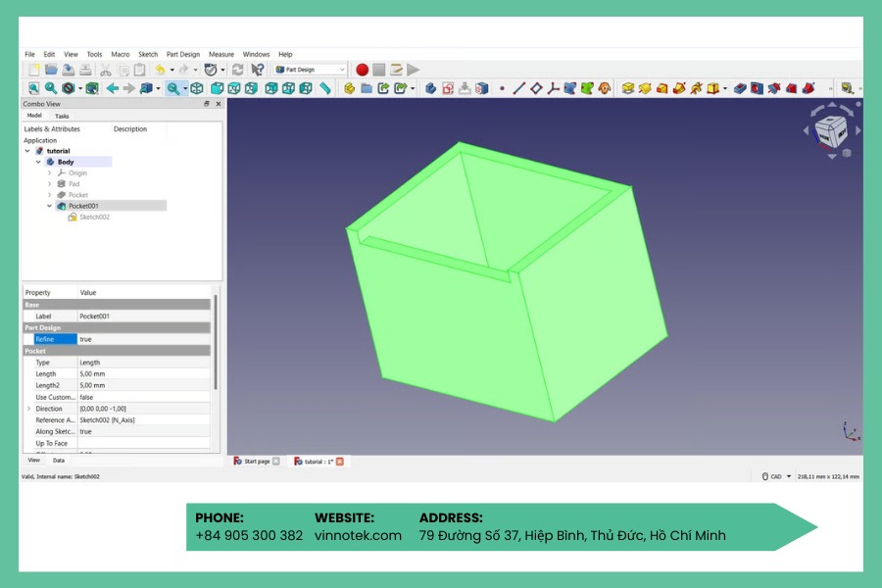The image size is (882, 588).
Task: Select the Start page document tab
Action: tap(257, 462)
